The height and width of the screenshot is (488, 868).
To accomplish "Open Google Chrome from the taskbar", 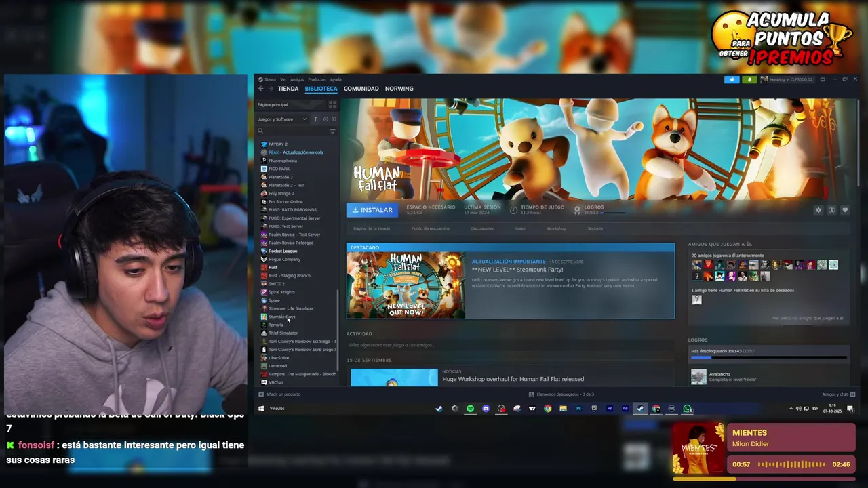I will click(547, 409).
